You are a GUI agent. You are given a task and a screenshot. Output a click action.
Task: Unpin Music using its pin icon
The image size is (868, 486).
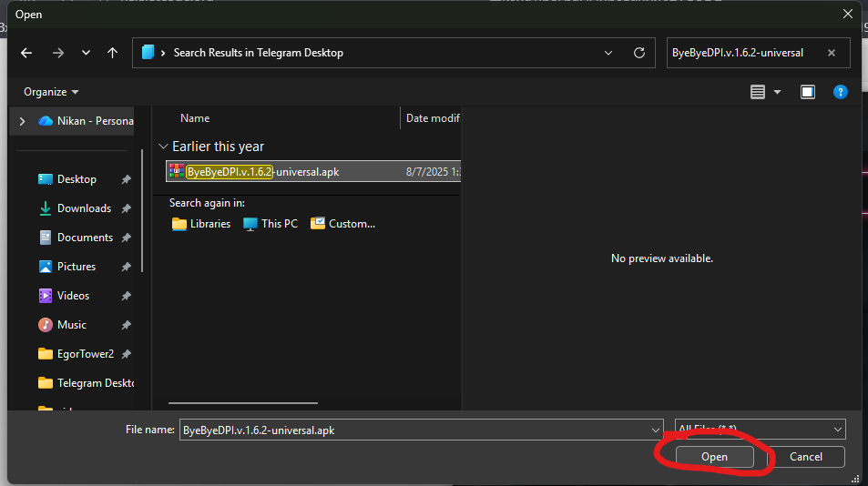coord(127,325)
